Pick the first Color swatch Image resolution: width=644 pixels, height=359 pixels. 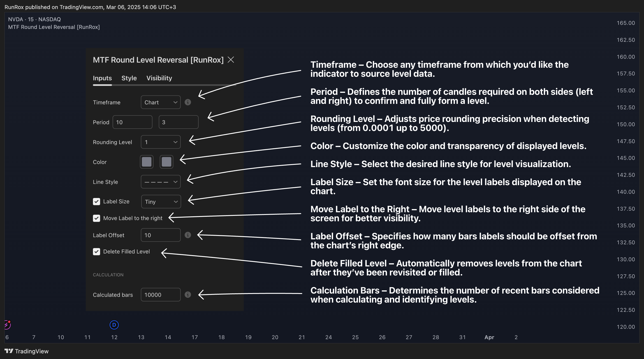click(146, 162)
